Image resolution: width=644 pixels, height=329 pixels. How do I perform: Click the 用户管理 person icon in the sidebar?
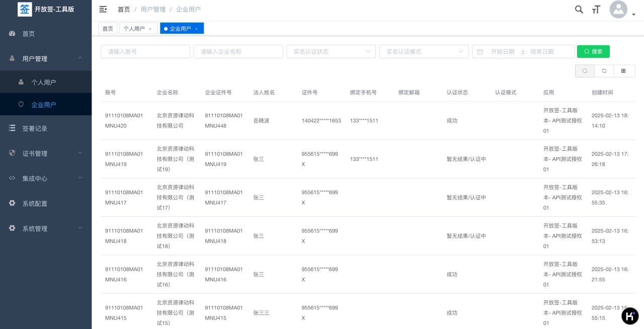pos(12,58)
